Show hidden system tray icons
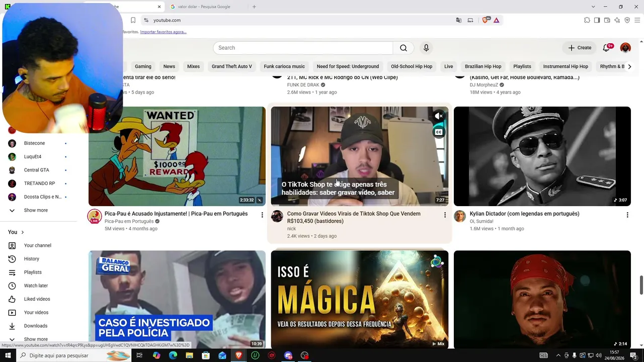This screenshot has width=644, height=362. point(558,355)
